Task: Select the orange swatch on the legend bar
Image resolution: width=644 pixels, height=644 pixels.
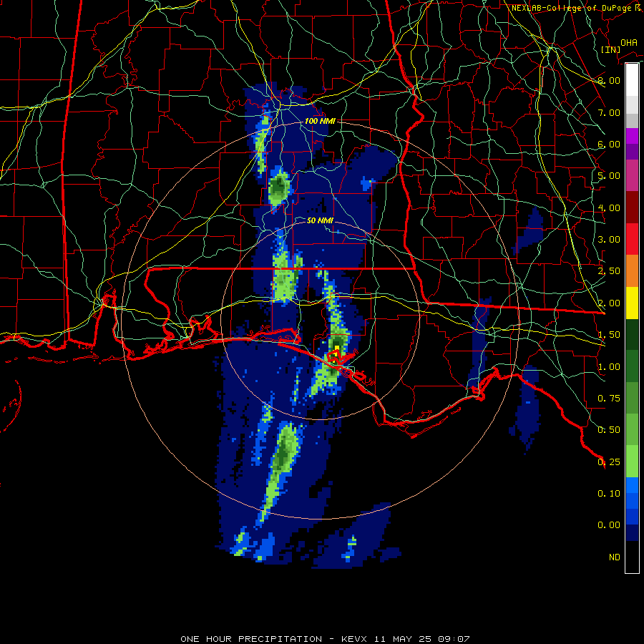Action: (x=632, y=270)
